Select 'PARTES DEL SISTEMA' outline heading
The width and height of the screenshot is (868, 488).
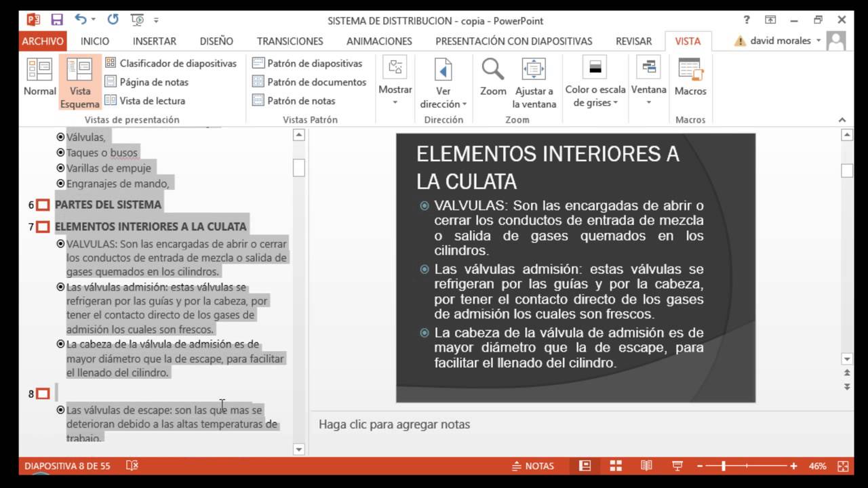(108, 205)
